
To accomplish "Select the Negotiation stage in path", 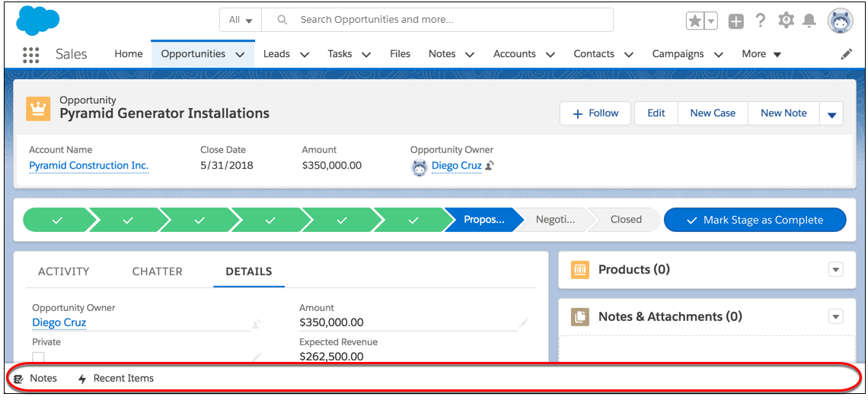I will point(554,220).
